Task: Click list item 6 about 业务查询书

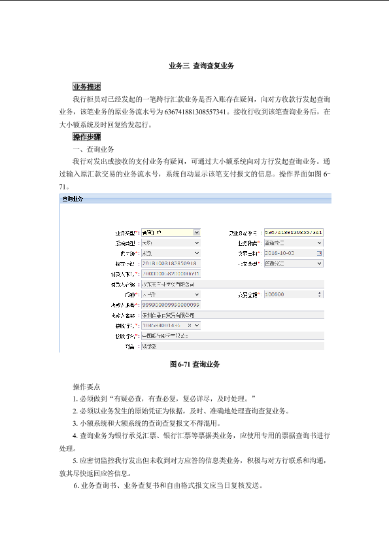Action: pyautogui.click(x=168, y=485)
